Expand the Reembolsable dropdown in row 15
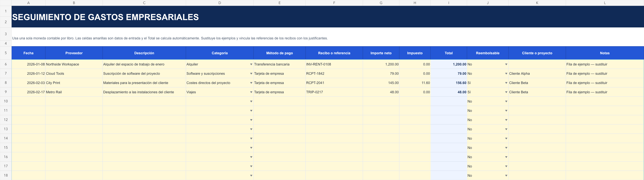Viewport: 644px width, 180px height. coord(506,148)
